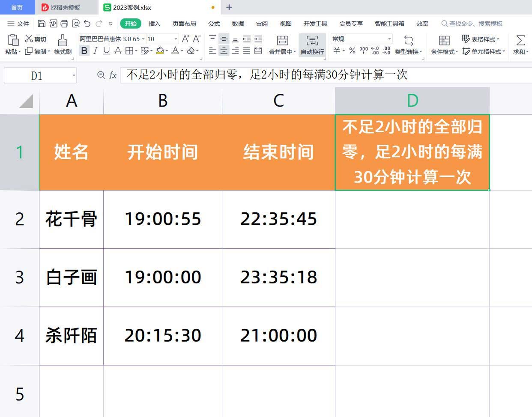Viewport: 532px width, 417px height.
Task: Increase indent icon
Action: tap(258, 39)
